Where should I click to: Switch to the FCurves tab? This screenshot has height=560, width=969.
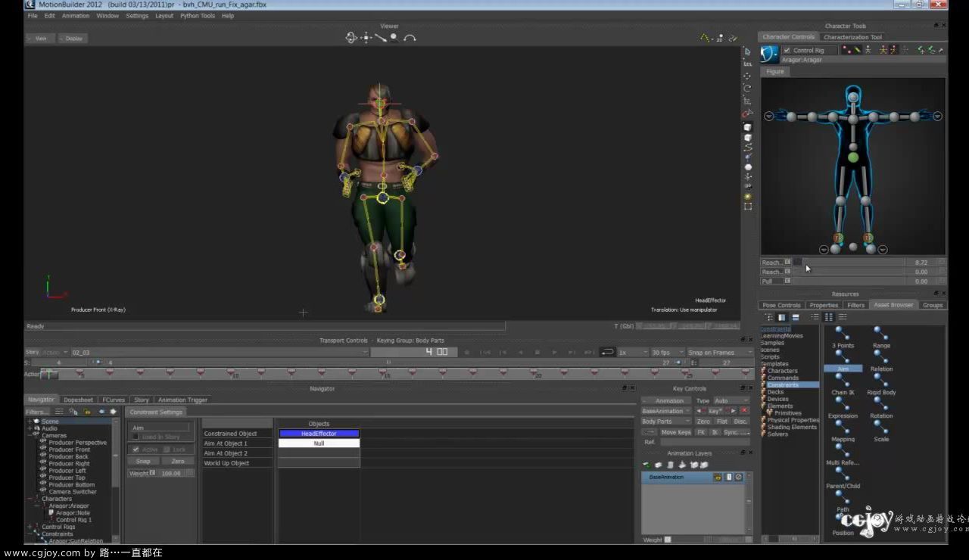[x=114, y=400]
